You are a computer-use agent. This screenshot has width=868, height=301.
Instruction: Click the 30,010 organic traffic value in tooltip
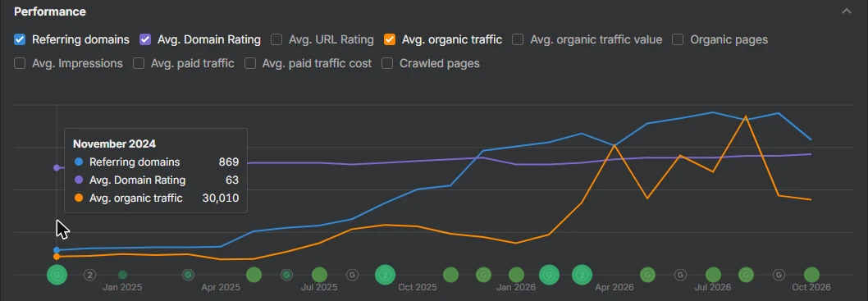pyautogui.click(x=221, y=198)
